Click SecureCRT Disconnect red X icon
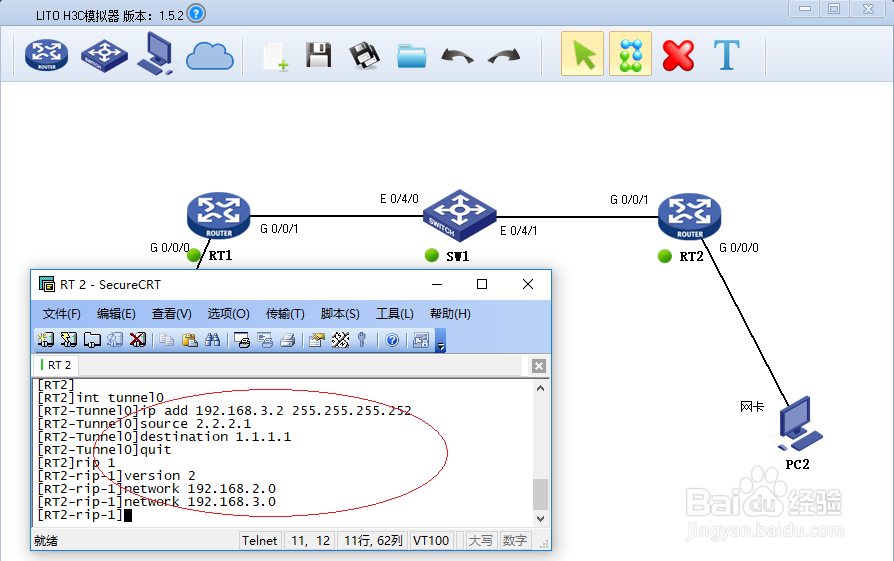The width and height of the screenshot is (894, 561). tap(137, 340)
